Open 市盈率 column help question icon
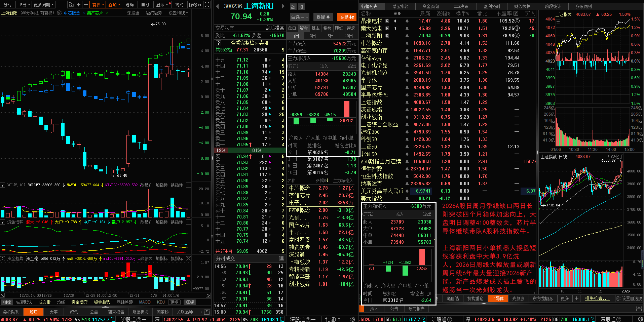The width and height of the screenshot is (644, 322). click(516, 13)
